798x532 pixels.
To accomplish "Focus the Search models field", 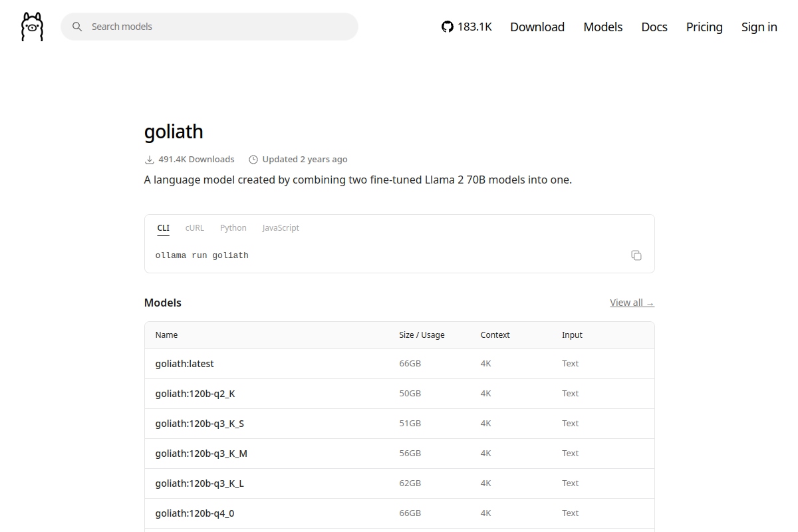I will [x=209, y=27].
